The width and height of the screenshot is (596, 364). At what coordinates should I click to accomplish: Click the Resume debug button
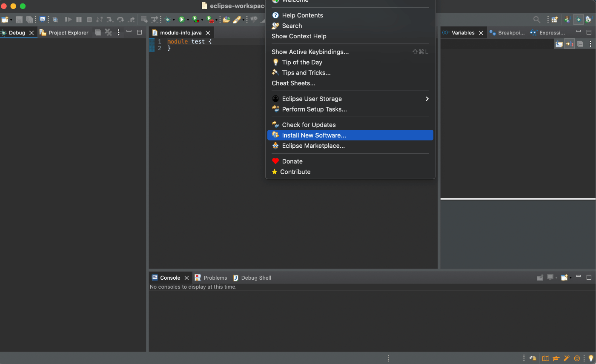68,20
